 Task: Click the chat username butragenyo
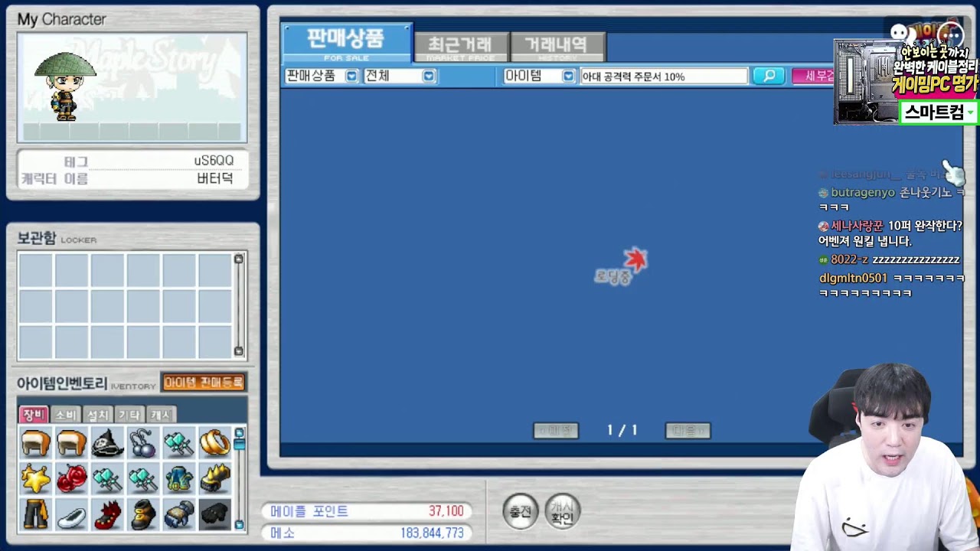click(x=864, y=193)
